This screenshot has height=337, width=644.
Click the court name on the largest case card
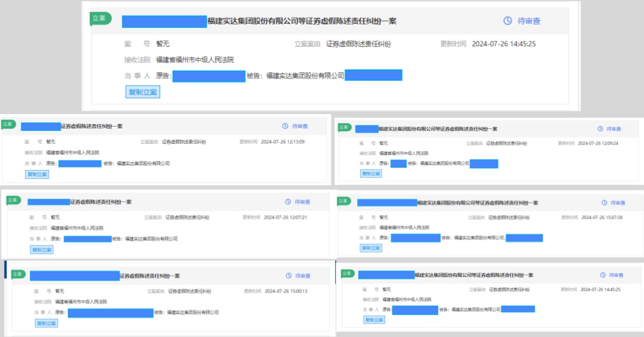[195, 59]
